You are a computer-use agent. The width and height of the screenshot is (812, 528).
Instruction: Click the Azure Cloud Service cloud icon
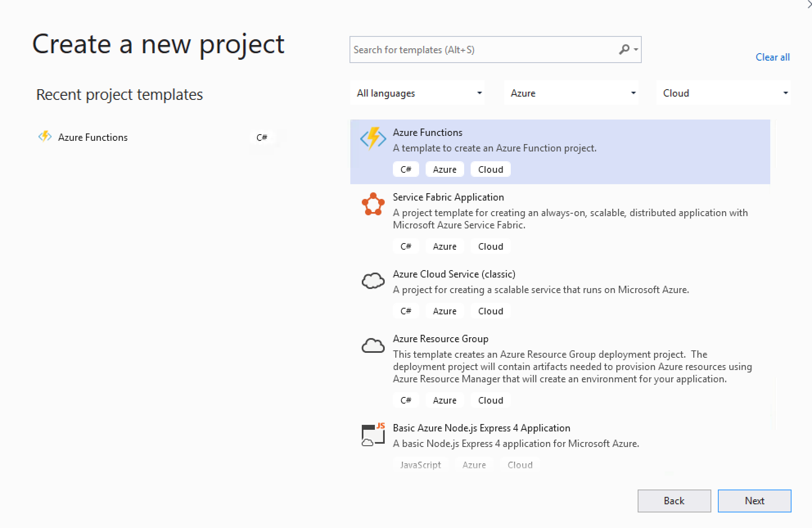[373, 281]
